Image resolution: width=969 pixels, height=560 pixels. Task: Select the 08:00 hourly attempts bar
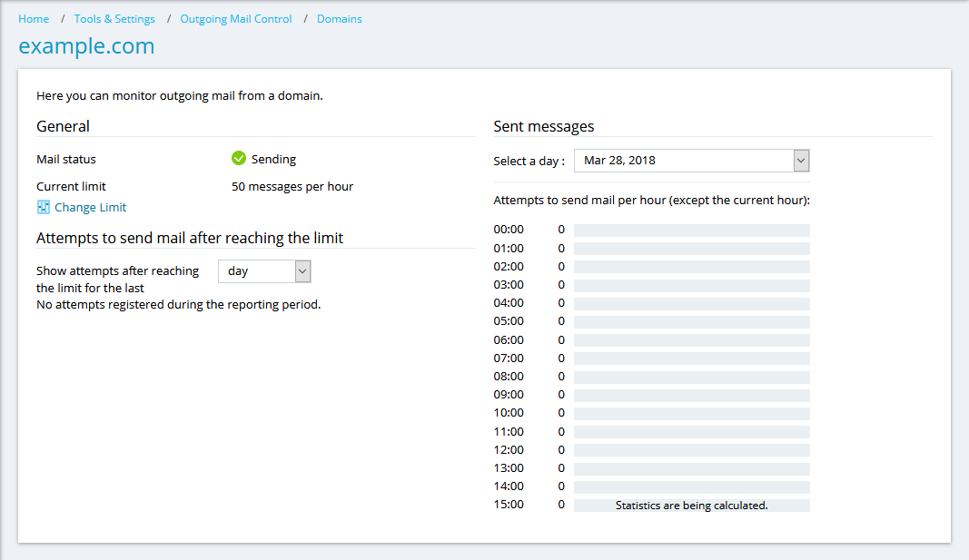click(x=691, y=377)
